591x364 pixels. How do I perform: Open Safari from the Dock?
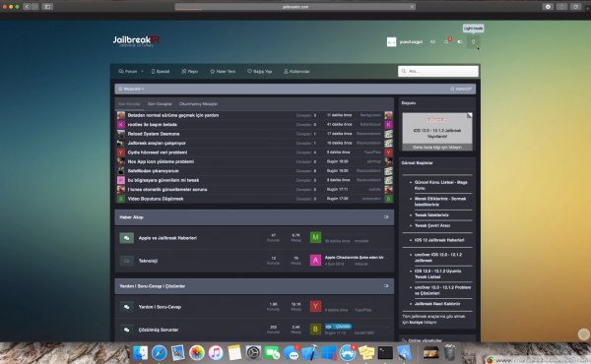click(x=159, y=353)
